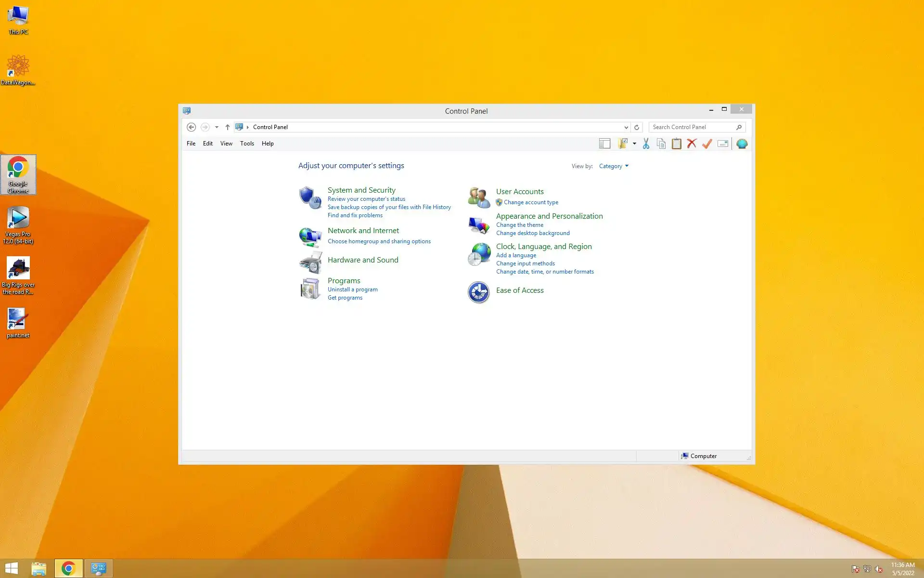
Task: Expand the folder options toolbar arrow
Action: [x=634, y=144]
